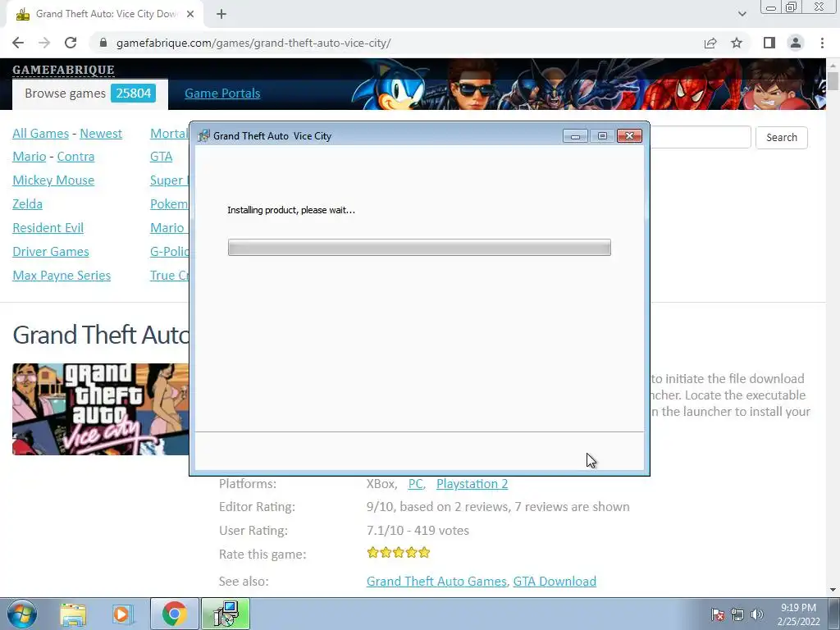Open the Contra category link
This screenshot has height=630, width=840.
75,157
